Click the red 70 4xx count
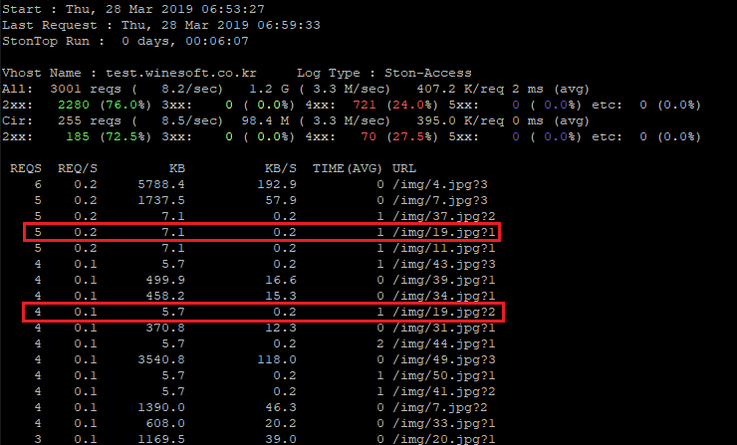Image resolution: width=737 pixels, height=445 pixels. [x=368, y=137]
